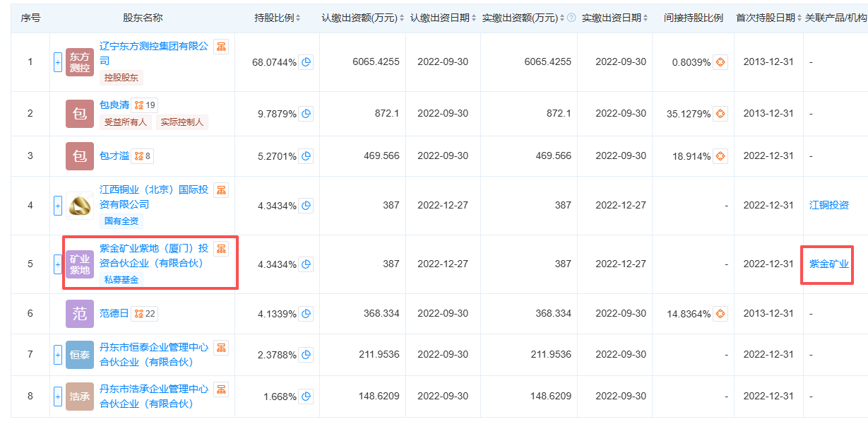
Task: Open equity structure icon for 江西铜业（北京）国际投资有限公司
Action: (x=221, y=190)
